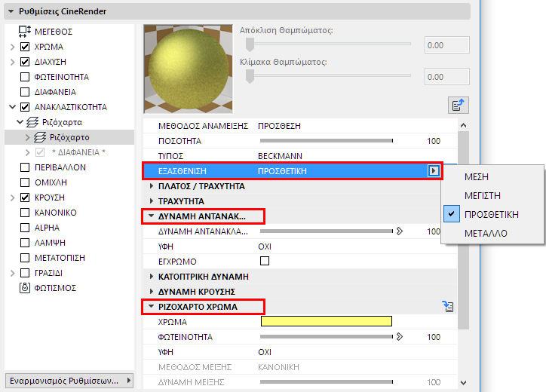
Task: Collapse the ΔΥΝΑΜΗ ΑΝΤΑΝΑΚ... section
Action: pos(151,216)
